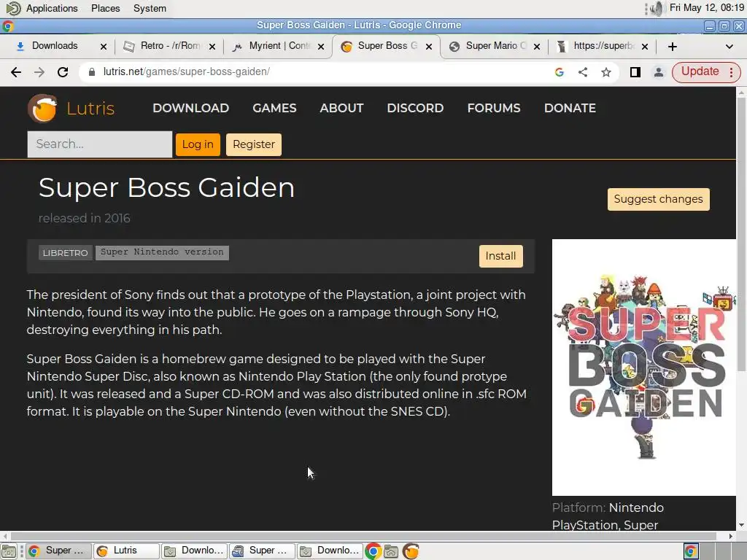
Task: Close the Retro - /r/Roms tab
Action: [x=212, y=47]
